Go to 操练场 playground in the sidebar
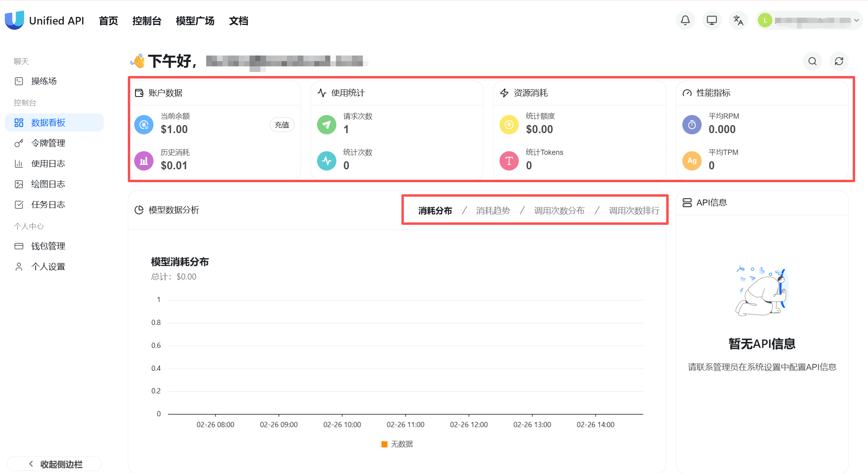Viewport: 868px width, 473px height. [43, 81]
